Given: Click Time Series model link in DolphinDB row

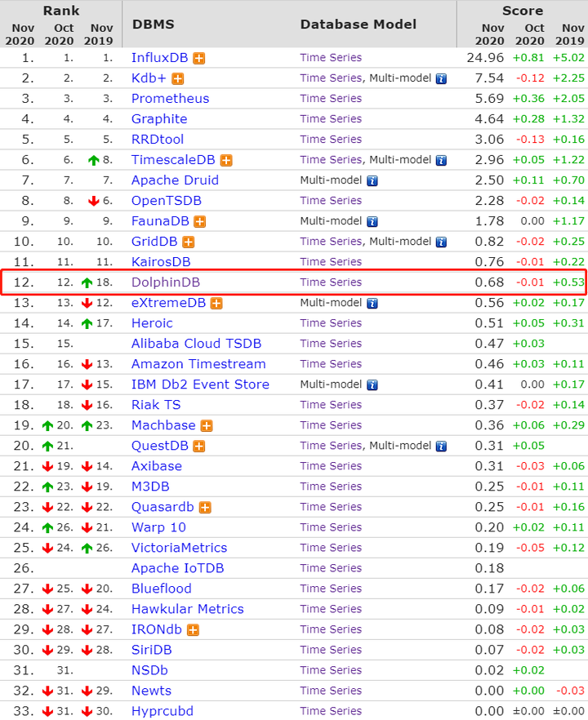Looking at the screenshot, I should (331, 282).
